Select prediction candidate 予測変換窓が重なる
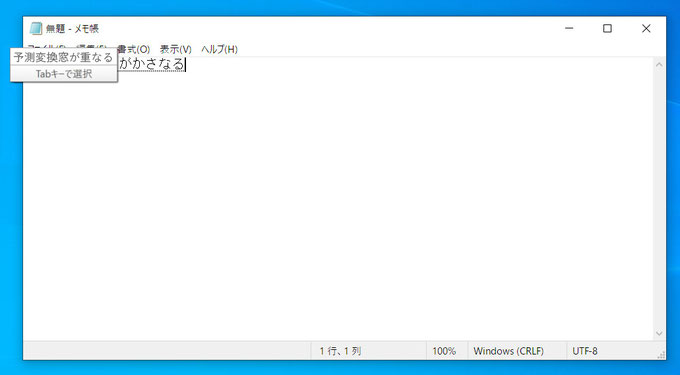Screen dimensions: 680x375 (64, 57)
